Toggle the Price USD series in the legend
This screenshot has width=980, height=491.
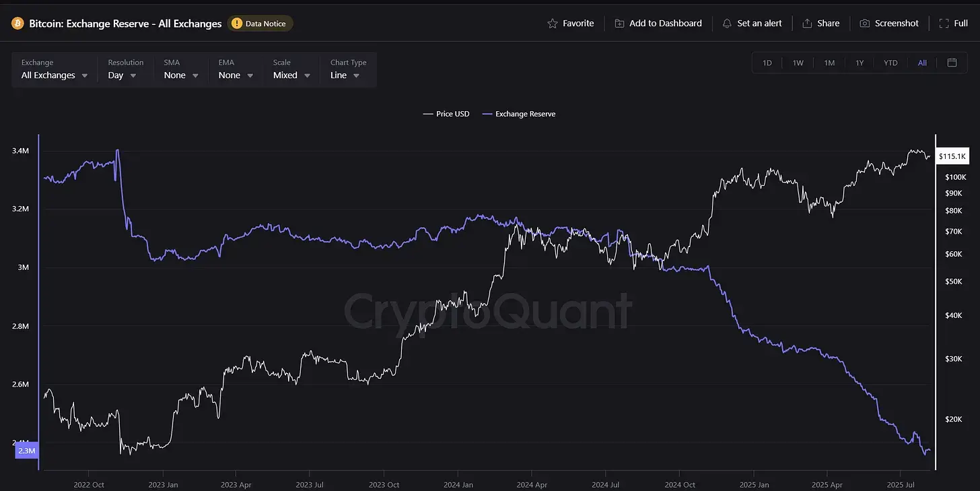click(446, 113)
